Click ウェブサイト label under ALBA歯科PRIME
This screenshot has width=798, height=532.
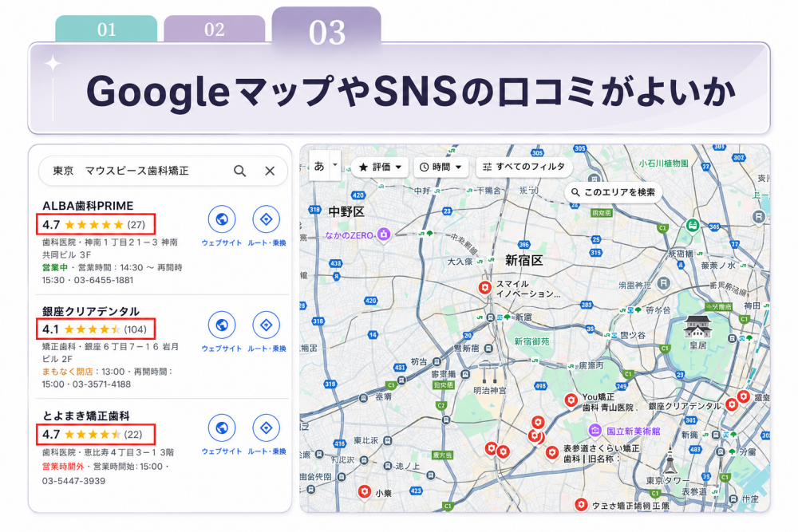pyautogui.click(x=221, y=243)
